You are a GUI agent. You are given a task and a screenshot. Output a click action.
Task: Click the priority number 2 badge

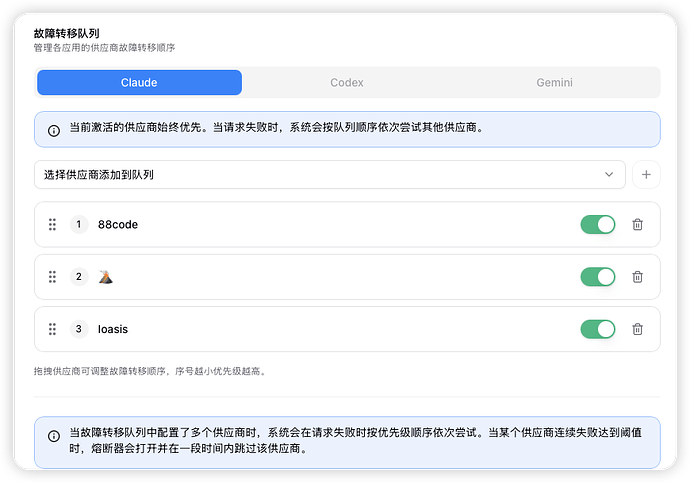tap(79, 277)
